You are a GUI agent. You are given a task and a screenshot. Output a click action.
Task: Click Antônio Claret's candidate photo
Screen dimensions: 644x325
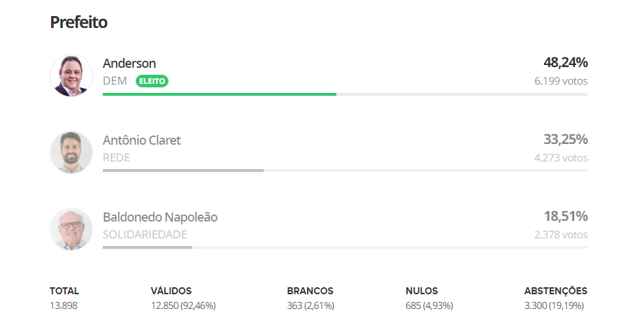[71, 152]
